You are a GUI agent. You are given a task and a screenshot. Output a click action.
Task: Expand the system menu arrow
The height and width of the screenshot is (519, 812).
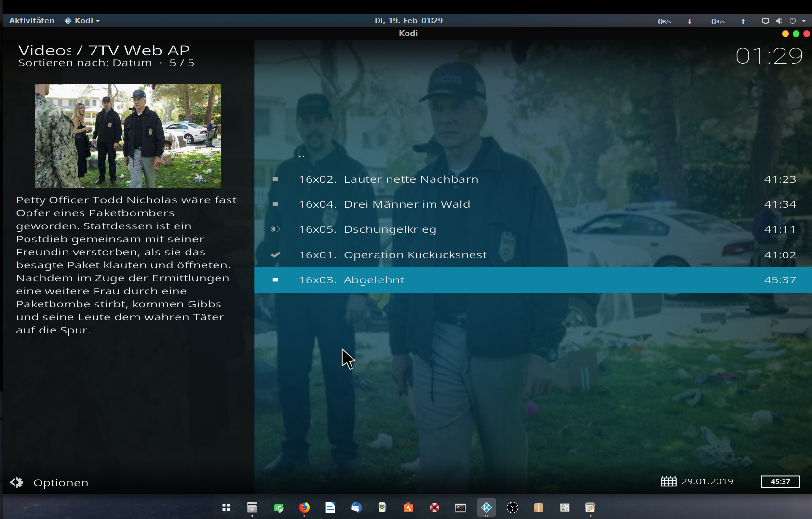803,21
